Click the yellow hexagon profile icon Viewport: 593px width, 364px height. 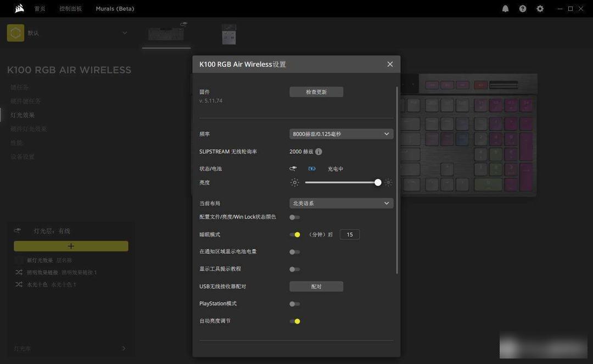click(x=15, y=33)
